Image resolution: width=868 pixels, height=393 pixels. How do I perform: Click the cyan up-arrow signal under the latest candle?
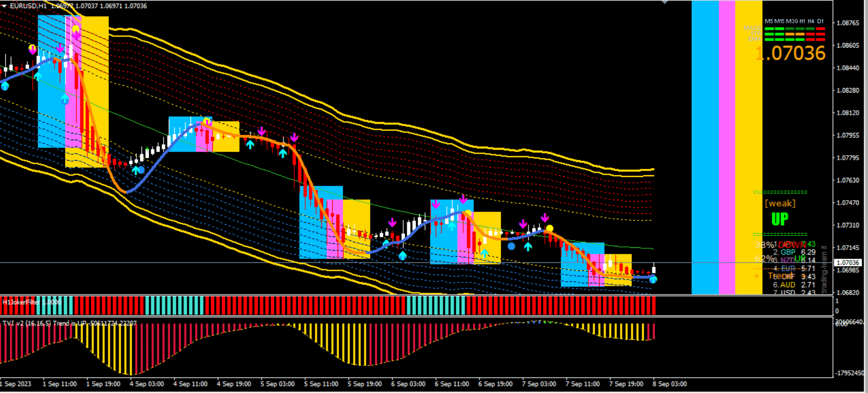click(x=653, y=279)
